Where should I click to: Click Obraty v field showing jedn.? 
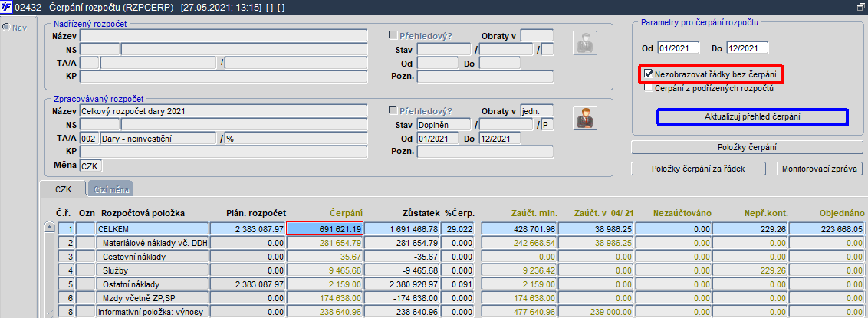537,110
